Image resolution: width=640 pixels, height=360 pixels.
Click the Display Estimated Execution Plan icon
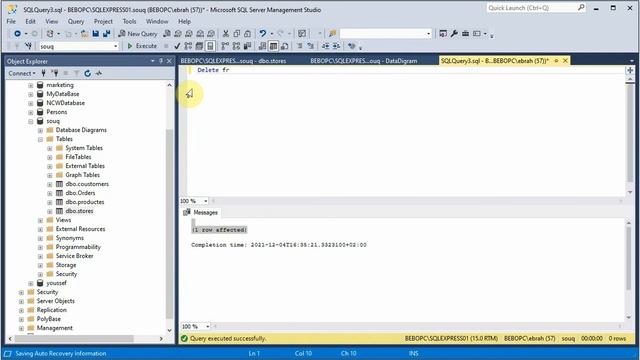188,46
